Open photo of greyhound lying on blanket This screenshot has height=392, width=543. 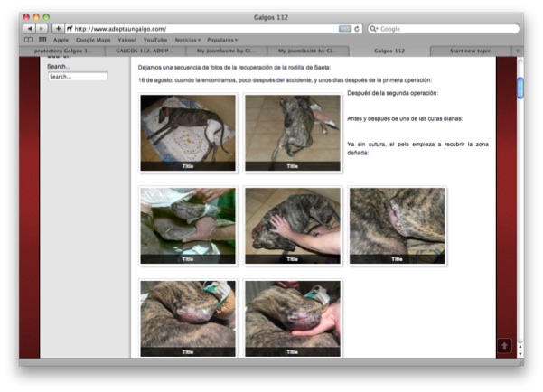(x=188, y=133)
